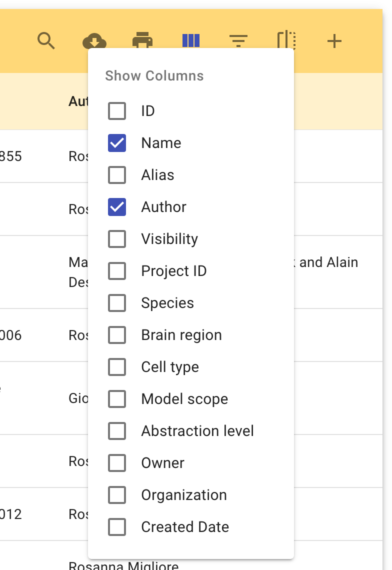Viewport: 392px width, 570px height.
Task: Enable the Visibility column
Action: 117,239
